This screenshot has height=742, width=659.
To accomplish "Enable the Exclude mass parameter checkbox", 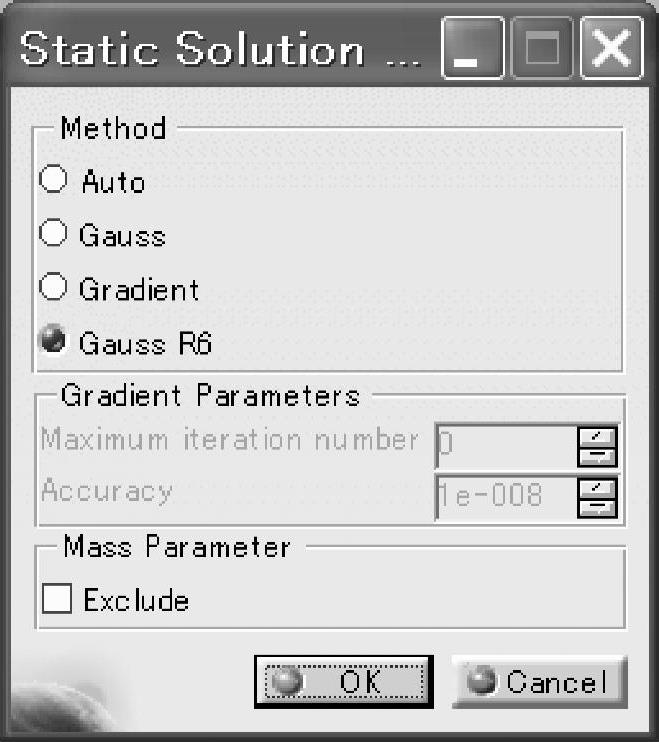I will tap(58, 600).
